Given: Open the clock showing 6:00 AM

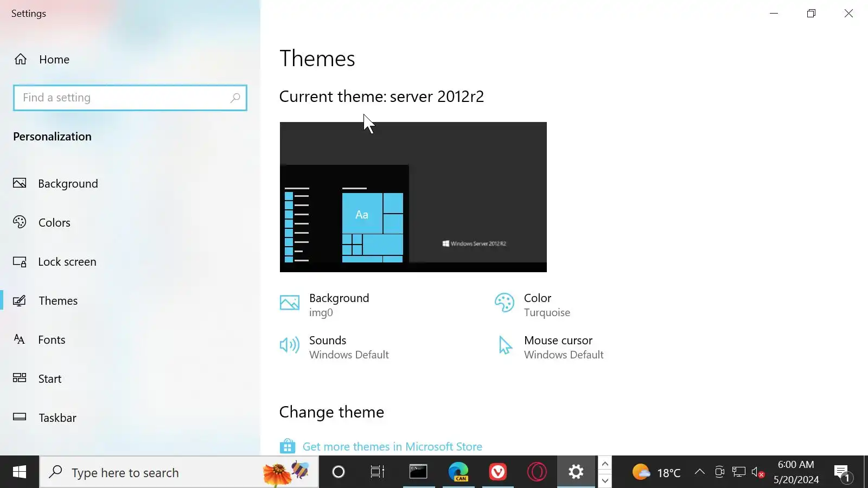Looking at the screenshot, I should coord(796,472).
